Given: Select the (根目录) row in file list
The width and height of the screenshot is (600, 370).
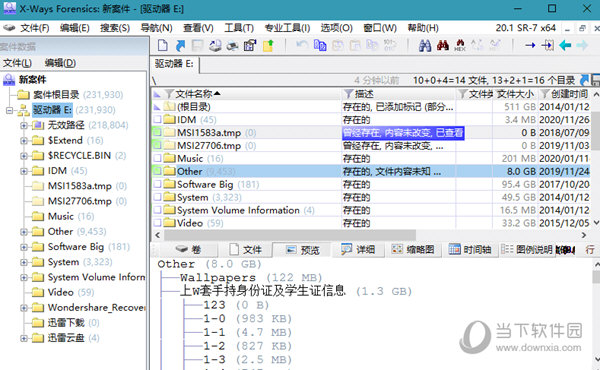Looking at the screenshot, I should 371,107.
